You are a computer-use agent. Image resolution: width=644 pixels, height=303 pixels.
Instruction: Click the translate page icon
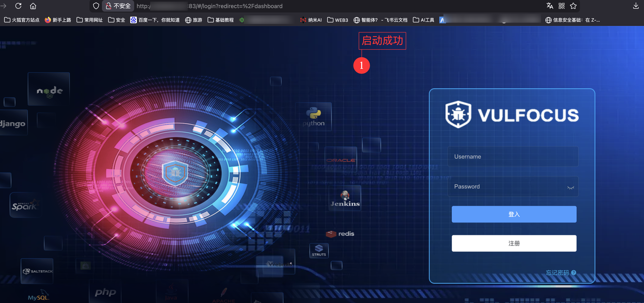pyautogui.click(x=550, y=6)
